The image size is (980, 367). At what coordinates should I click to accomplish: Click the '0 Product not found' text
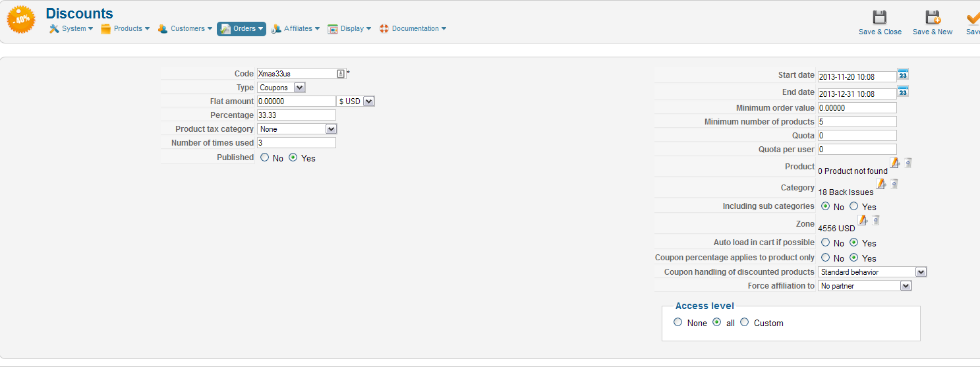[x=853, y=171]
